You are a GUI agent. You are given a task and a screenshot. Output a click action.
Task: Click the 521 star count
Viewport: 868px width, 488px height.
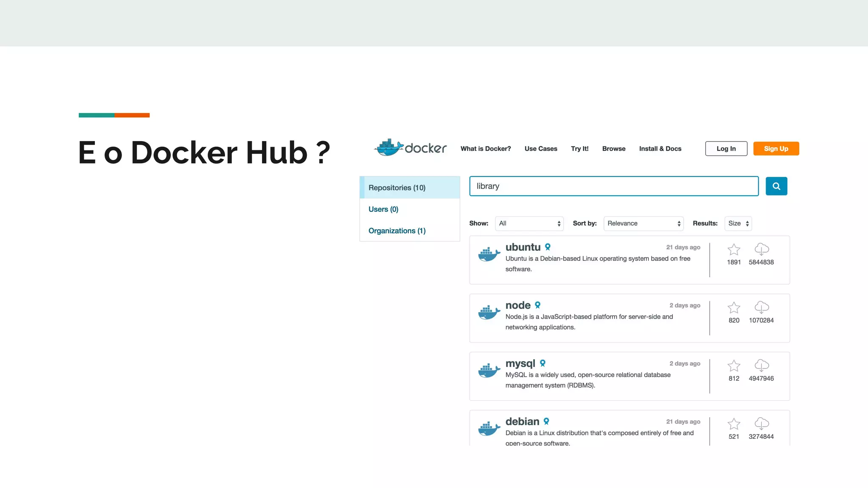pyautogui.click(x=734, y=436)
